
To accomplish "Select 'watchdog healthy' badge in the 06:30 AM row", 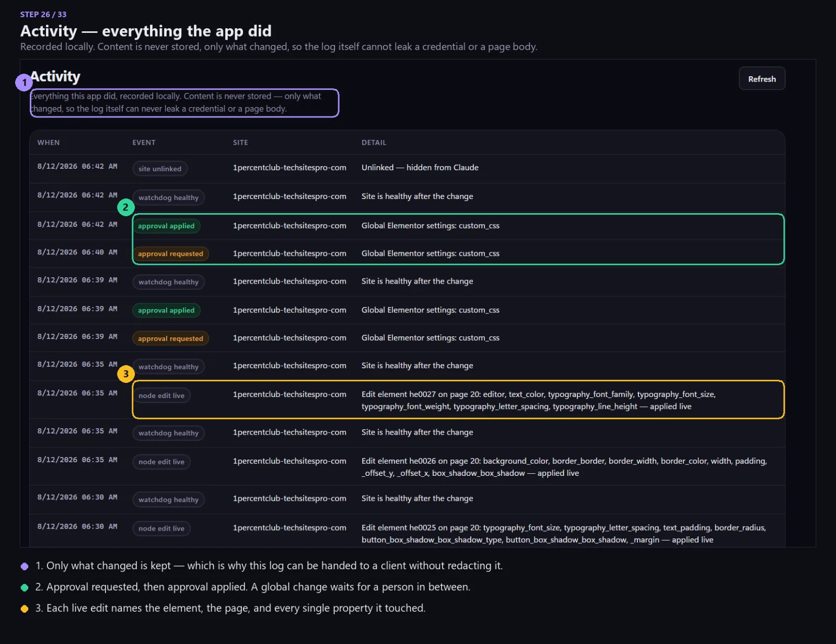I will pos(168,500).
